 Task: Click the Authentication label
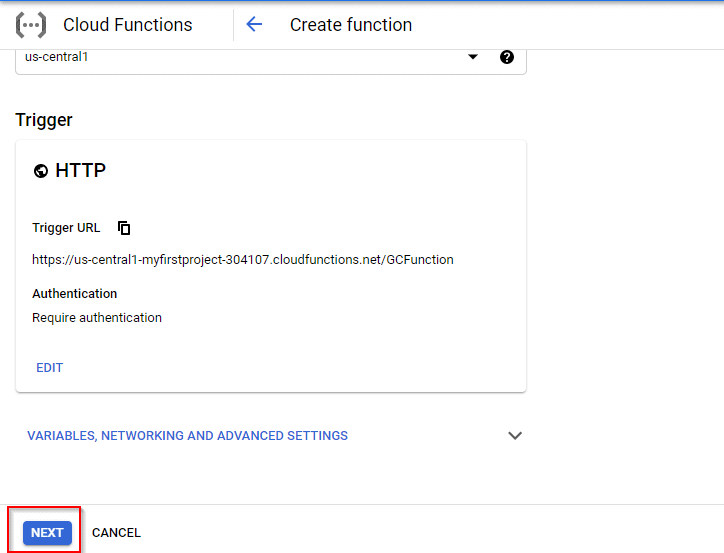click(x=74, y=294)
